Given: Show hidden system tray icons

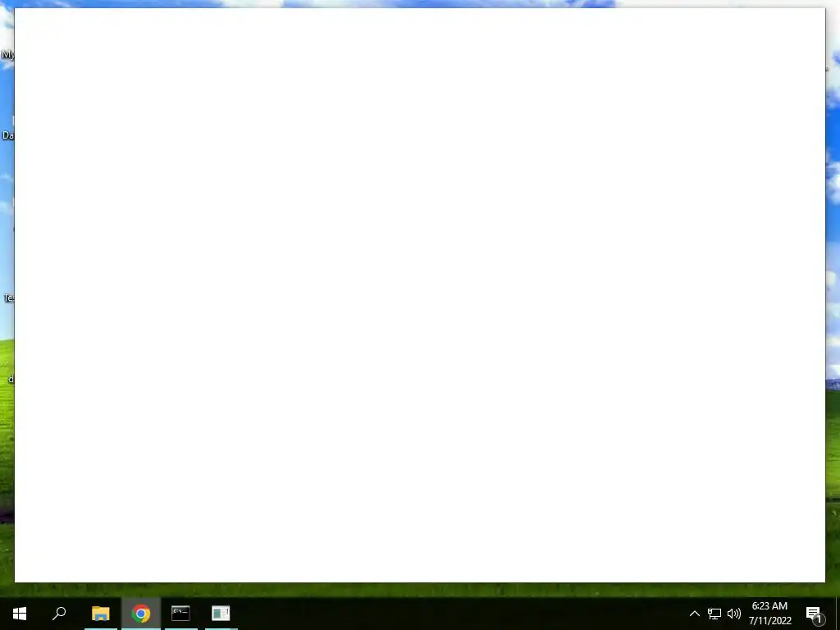Looking at the screenshot, I should point(694,614).
